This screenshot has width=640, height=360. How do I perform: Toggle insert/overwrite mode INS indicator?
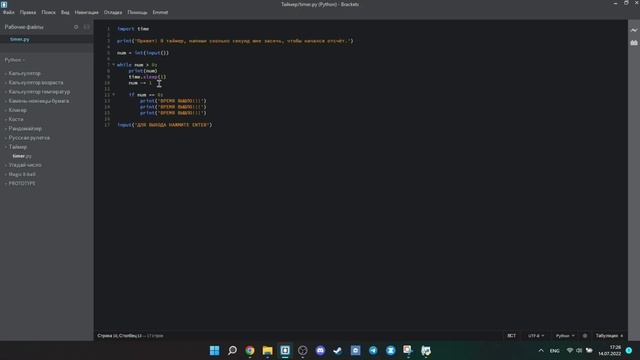point(511,336)
